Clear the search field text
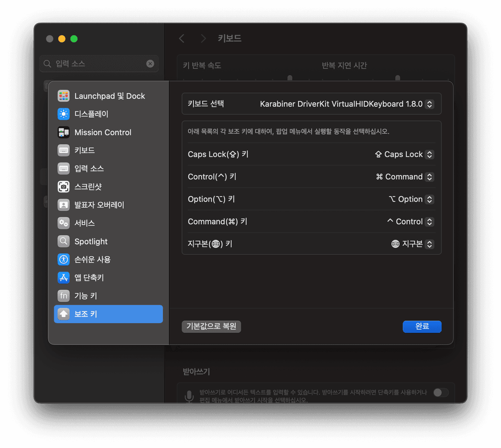Screen dimensions: 501x448 (150, 64)
